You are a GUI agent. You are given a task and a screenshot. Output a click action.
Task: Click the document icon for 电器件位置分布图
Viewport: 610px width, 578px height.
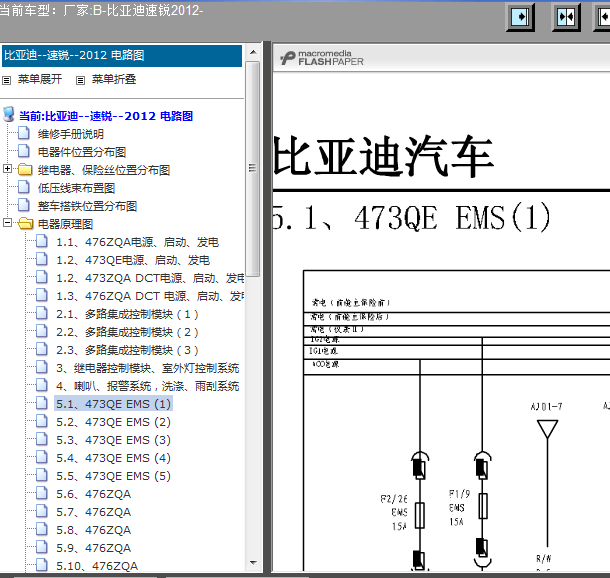pos(24,151)
